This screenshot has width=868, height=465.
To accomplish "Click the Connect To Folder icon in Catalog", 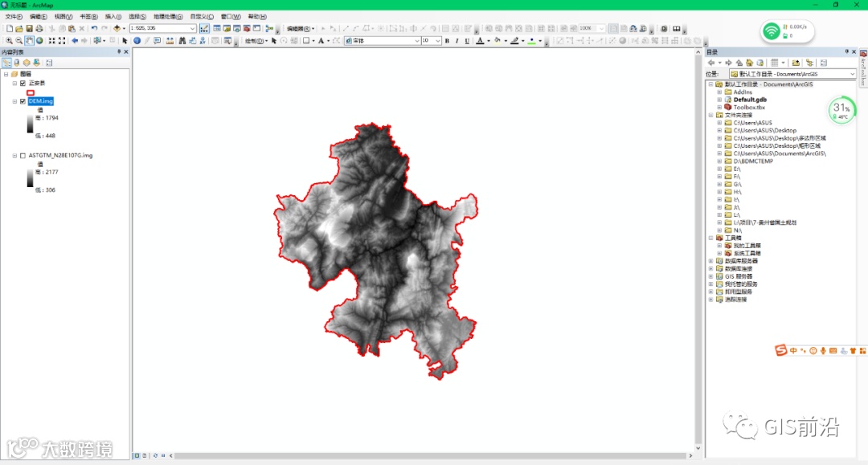I will click(x=796, y=63).
